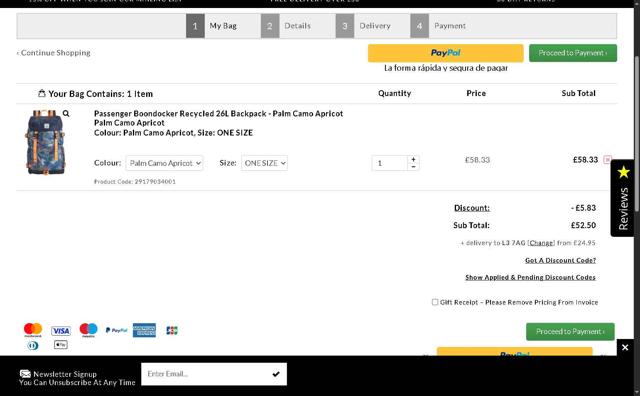Increase quantity with the plus stepper

[x=413, y=159]
